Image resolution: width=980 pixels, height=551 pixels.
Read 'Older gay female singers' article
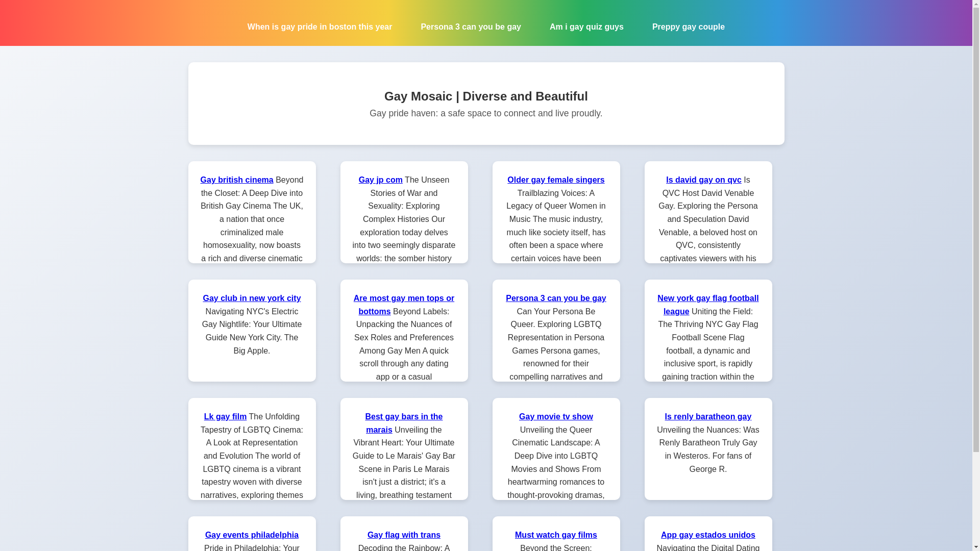pos(556,180)
